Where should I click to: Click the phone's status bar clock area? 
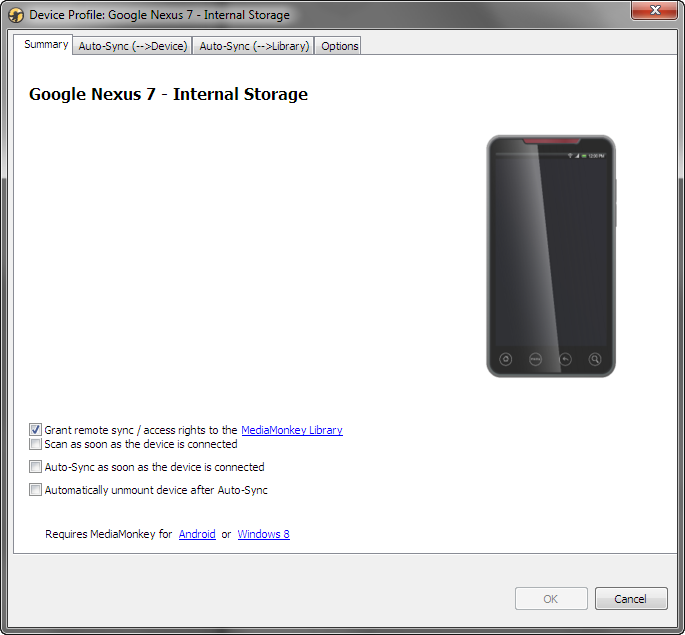tap(595, 156)
